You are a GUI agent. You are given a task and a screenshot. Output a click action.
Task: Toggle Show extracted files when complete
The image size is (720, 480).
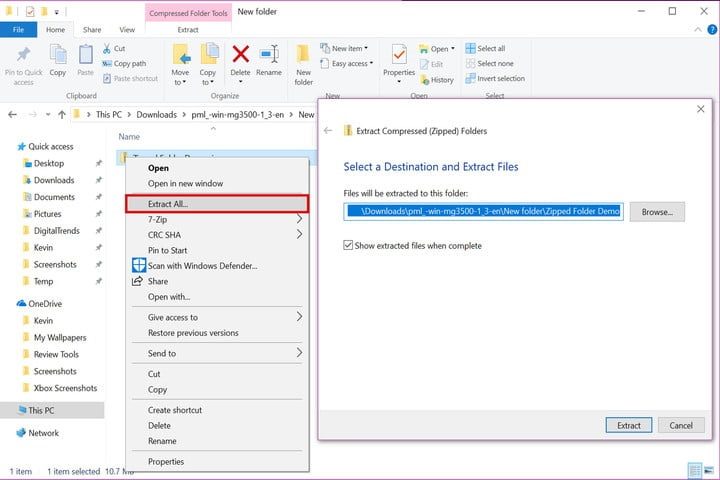tap(348, 244)
